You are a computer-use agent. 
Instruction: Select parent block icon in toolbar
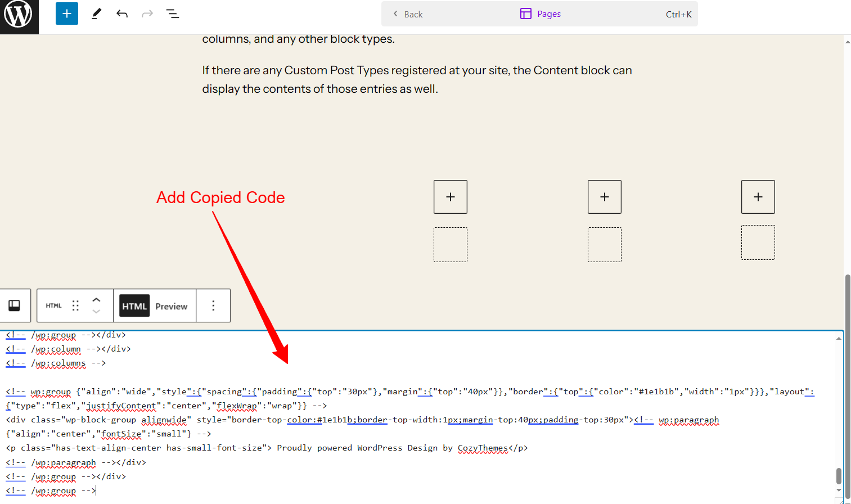(15, 305)
